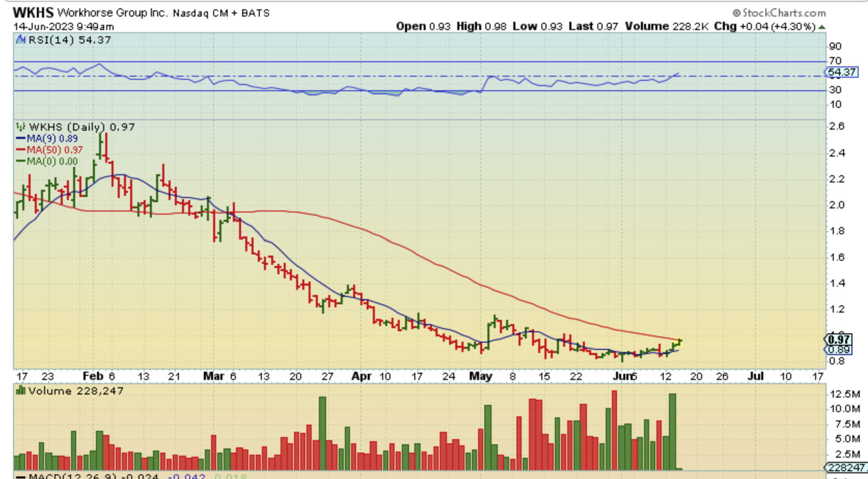
Task: Click the 2.6 price axis label
Action: (x=837, y=126)
